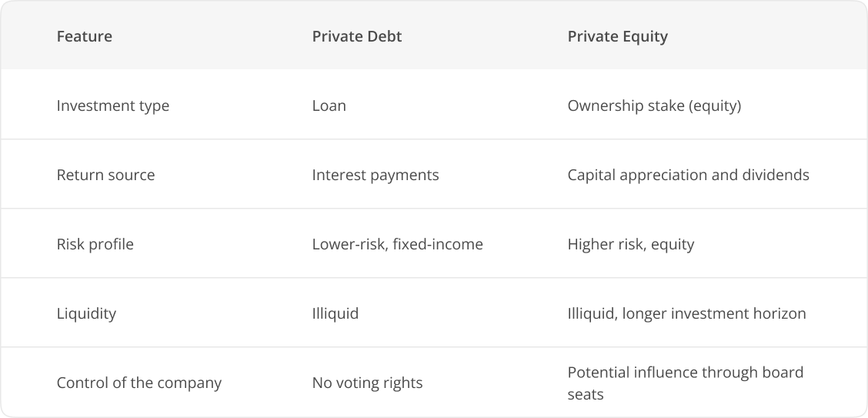The image size is (868, 418).
Task: Click the Private Debt column header
Action: click(356, 36)
